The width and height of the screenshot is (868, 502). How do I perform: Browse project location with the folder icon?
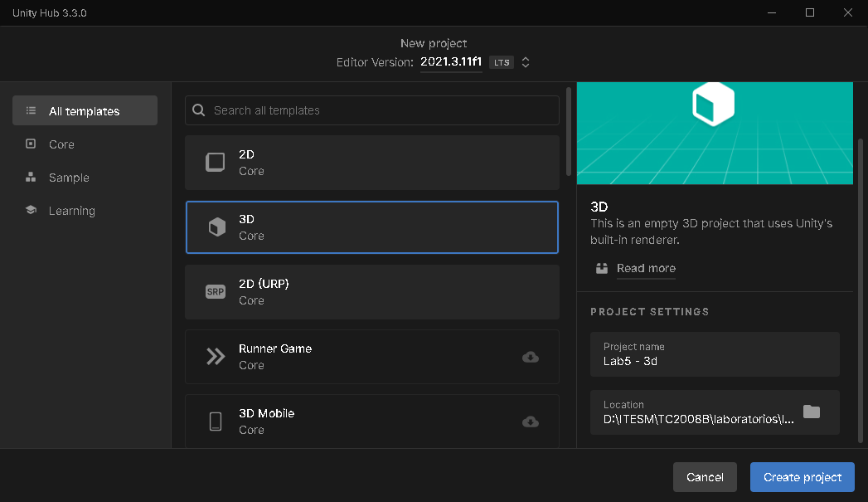[812, 412]
